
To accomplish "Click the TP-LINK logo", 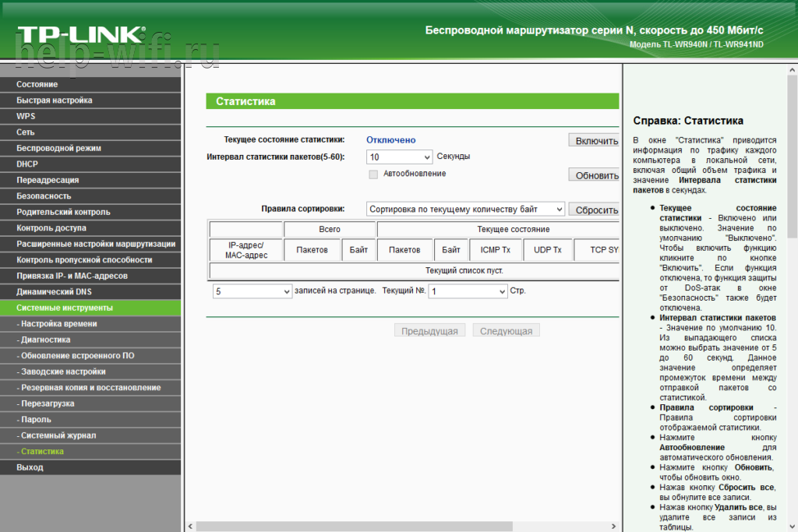I will point(81,36).
